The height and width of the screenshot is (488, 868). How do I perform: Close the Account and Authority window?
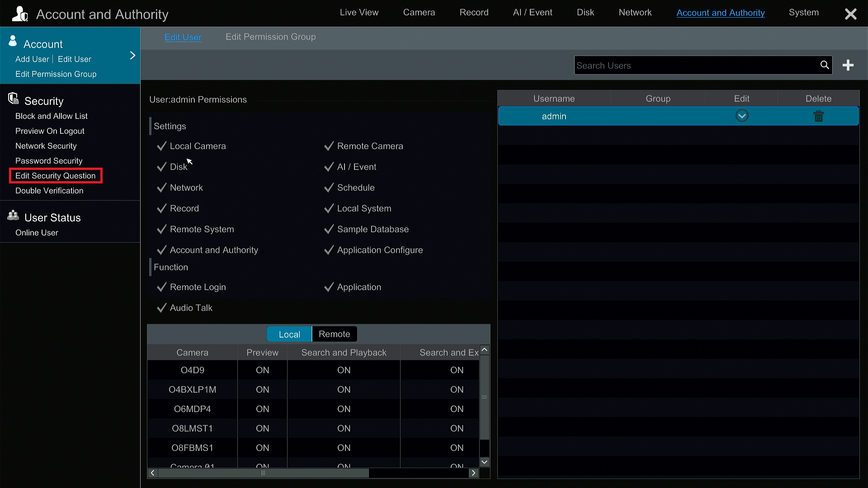pos(850,14)
